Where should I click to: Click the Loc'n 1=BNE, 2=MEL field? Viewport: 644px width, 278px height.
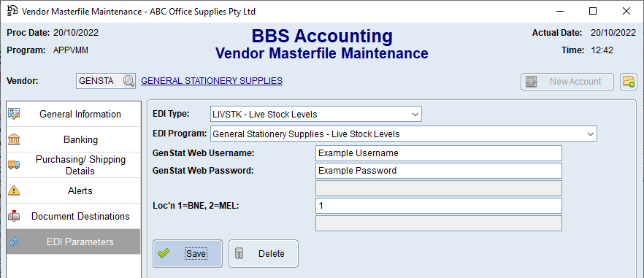[438, 206]
